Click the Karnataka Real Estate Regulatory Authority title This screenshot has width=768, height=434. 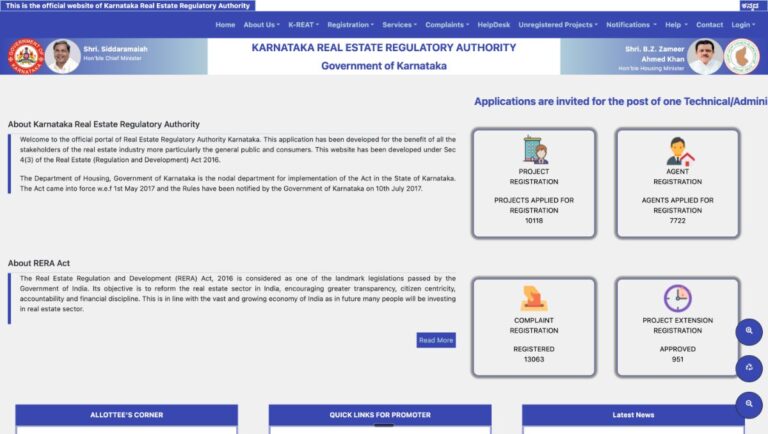384,48
